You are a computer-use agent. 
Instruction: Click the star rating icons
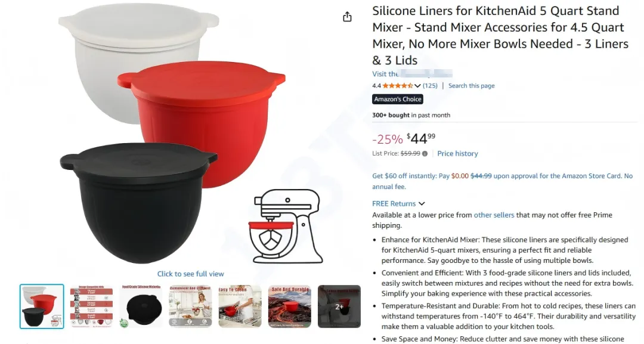[x=398, y=86]
